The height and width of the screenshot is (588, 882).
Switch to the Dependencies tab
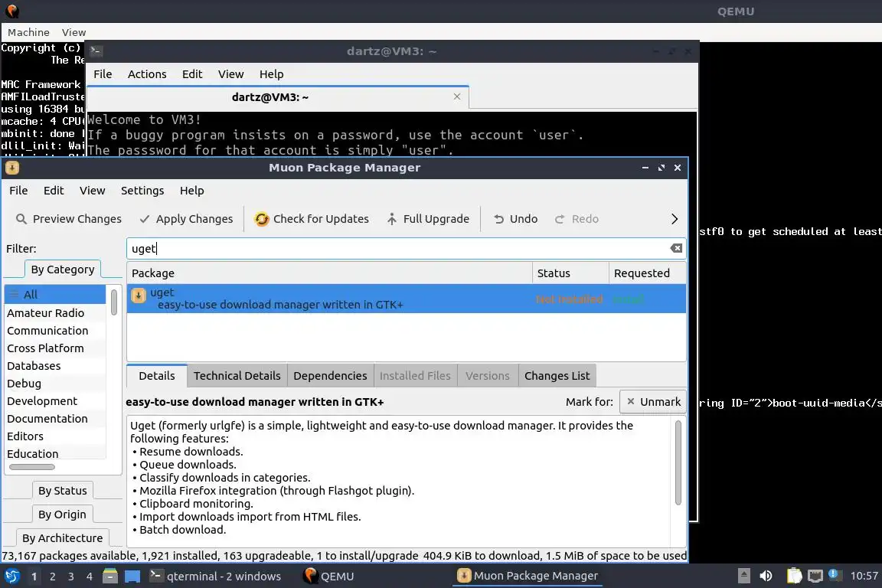(x=330, y=376)
